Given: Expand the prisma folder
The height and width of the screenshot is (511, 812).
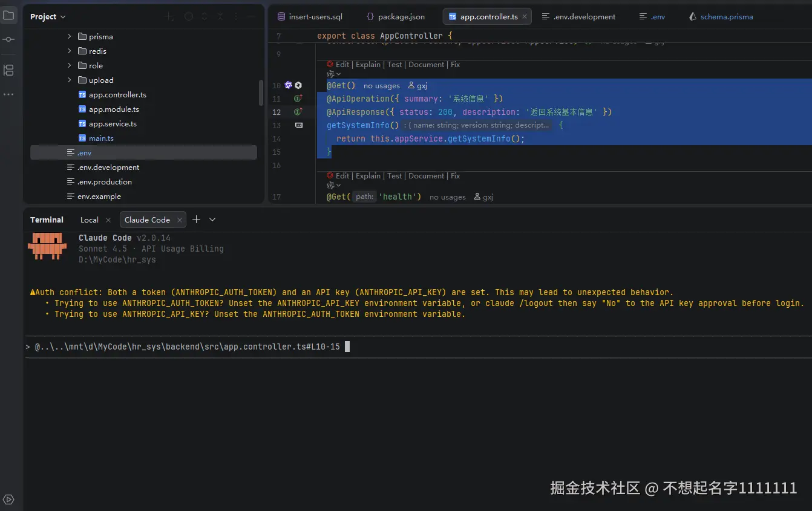Looking at the screenshot, I should (x=70, y=37).
